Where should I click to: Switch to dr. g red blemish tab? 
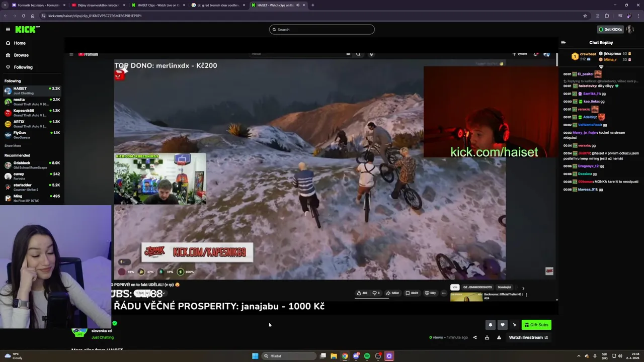(x=217, y=5)
